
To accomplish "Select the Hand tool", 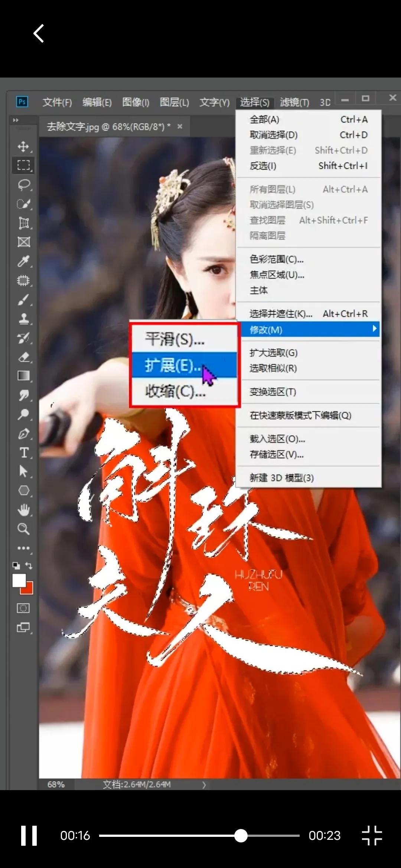I will pyautogui.click(x=24, y=510).
